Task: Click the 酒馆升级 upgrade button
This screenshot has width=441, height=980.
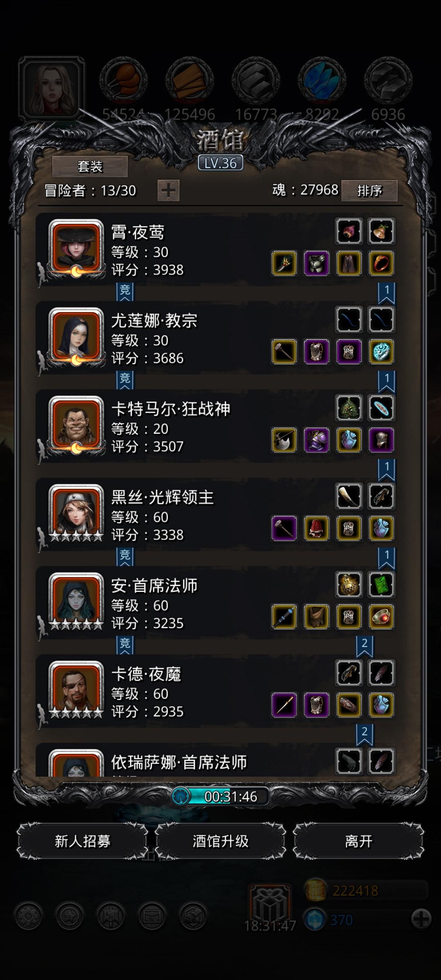Action: 220,841
